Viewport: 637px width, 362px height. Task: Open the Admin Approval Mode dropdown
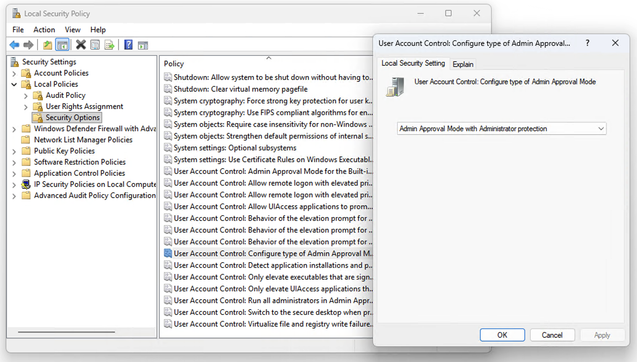pyautogui.click(x=501, y=128)
